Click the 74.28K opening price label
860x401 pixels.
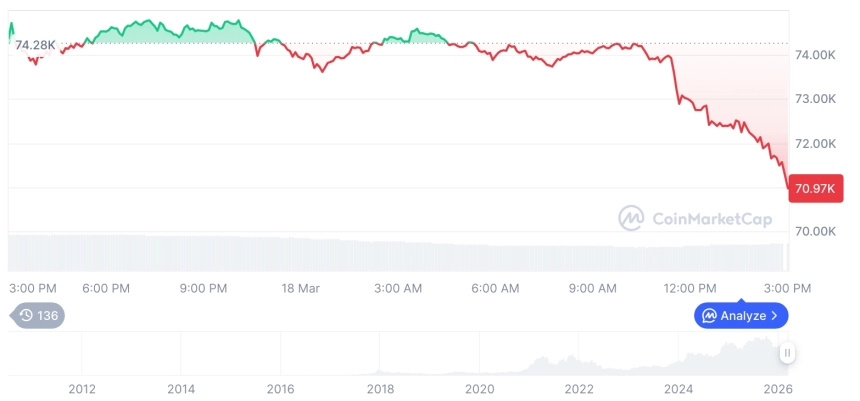35,44
